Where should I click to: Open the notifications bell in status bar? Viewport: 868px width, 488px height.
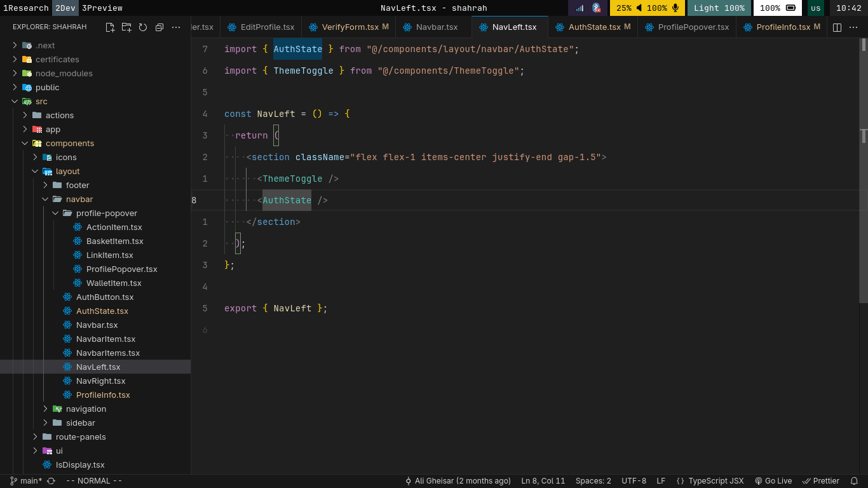click(854, 481)
